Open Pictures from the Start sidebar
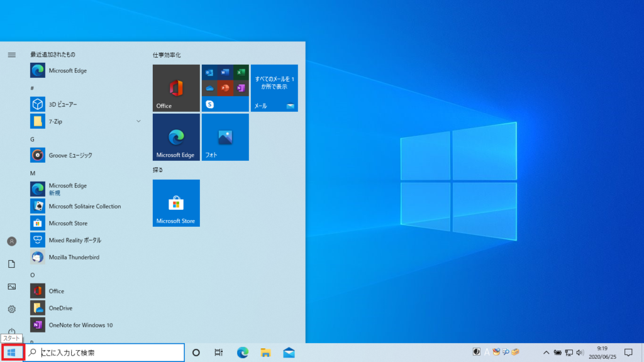Image resolution: width=644 pixels, height=362 pixels. click(x=11, y=287)
